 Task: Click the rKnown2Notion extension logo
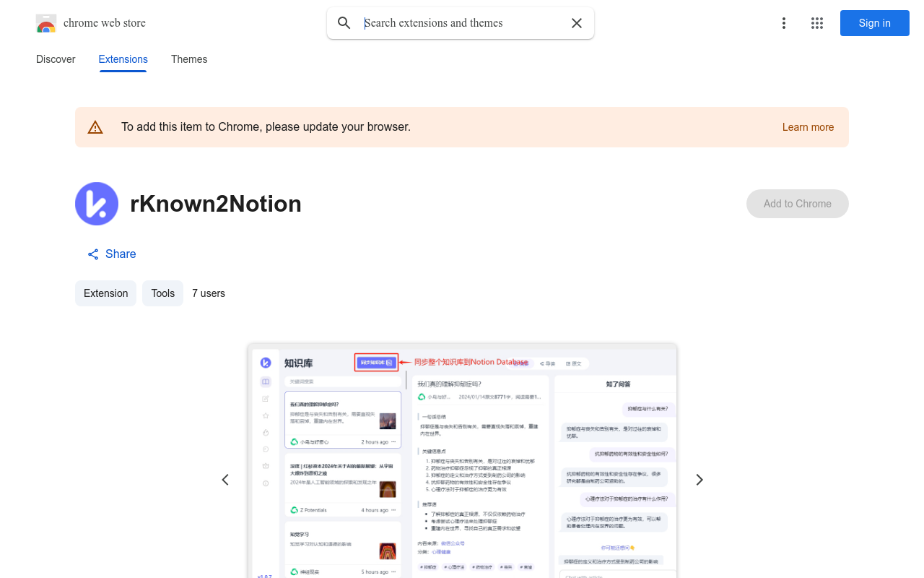(x=97, y=204)
